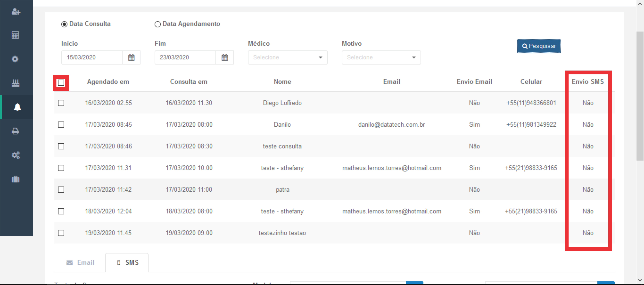Click the single gear settings sidebar icon
This screenshot has height=285, width=644.
[15, 59]
